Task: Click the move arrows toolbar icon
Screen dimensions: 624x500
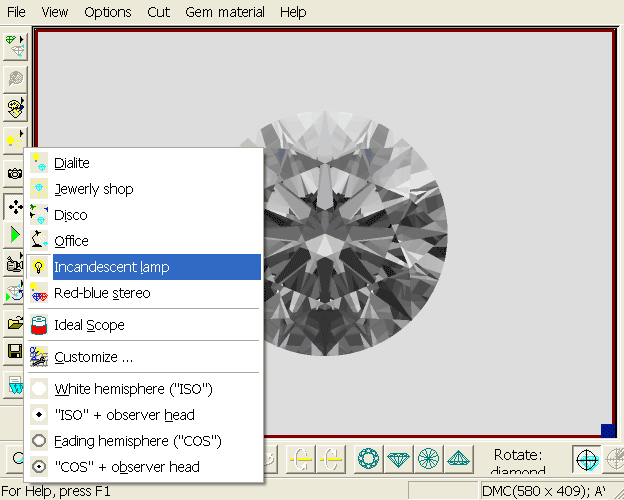Action: point(14,208)
